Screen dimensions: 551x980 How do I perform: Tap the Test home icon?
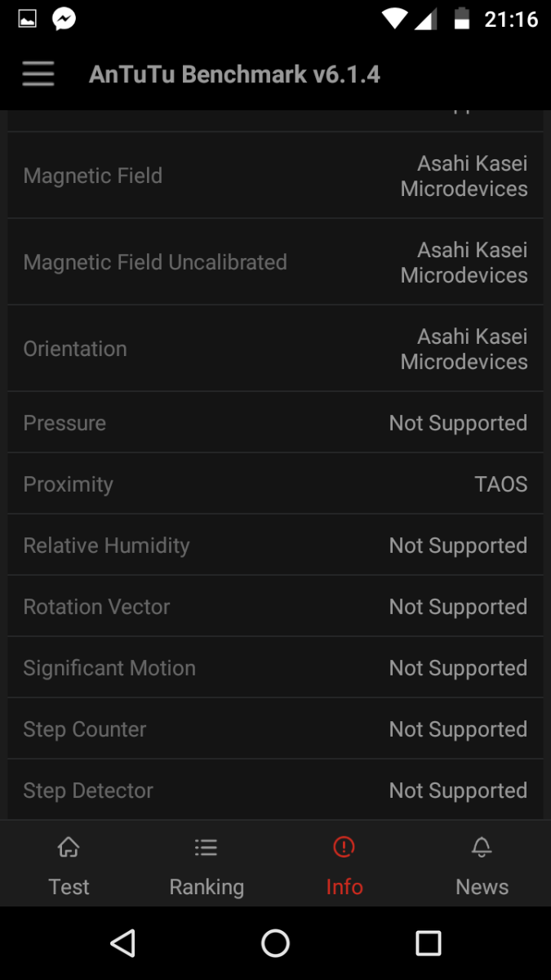pyautogui.click(x=69, y=848)
